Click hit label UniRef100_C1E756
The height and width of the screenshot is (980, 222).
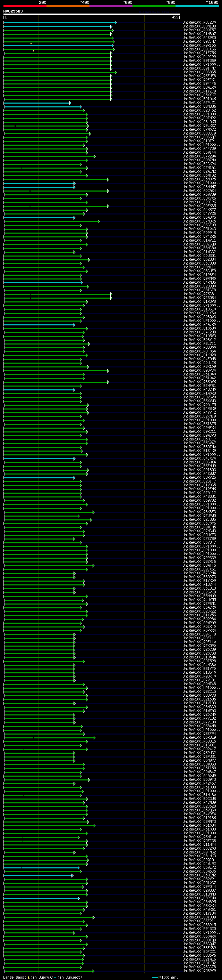click(x=199, y=53)
